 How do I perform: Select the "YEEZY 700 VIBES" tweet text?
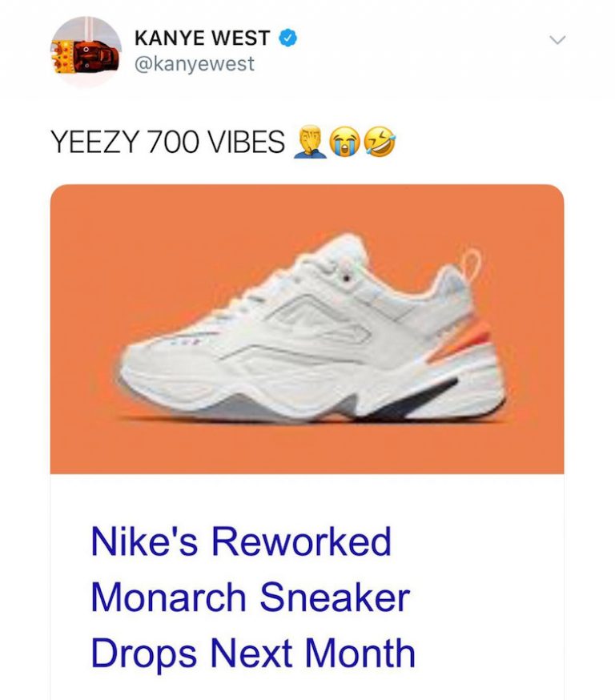coord(167,143)
